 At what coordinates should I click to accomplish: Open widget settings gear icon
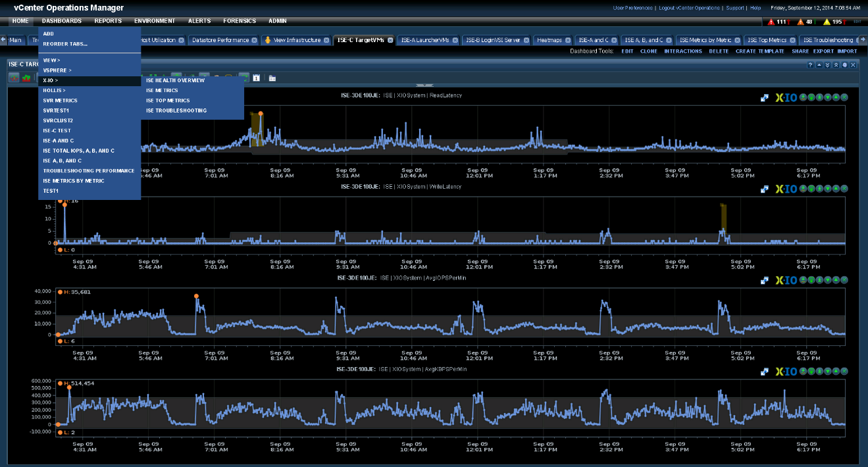click(844, 64)
